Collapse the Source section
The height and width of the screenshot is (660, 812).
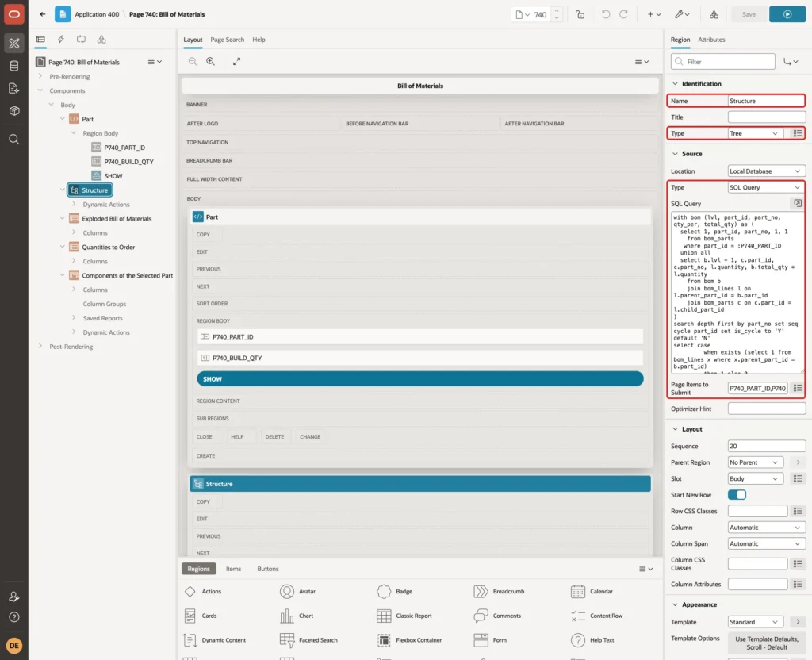675,154
